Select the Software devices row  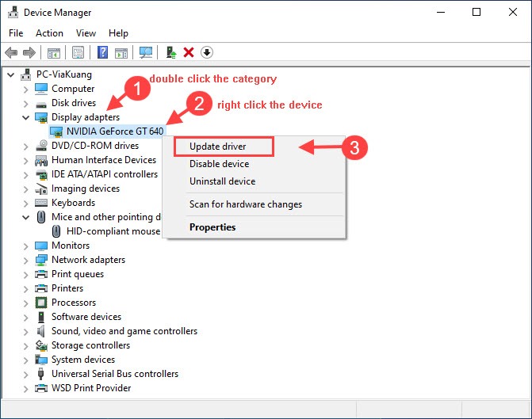click(x=78, y=317)
